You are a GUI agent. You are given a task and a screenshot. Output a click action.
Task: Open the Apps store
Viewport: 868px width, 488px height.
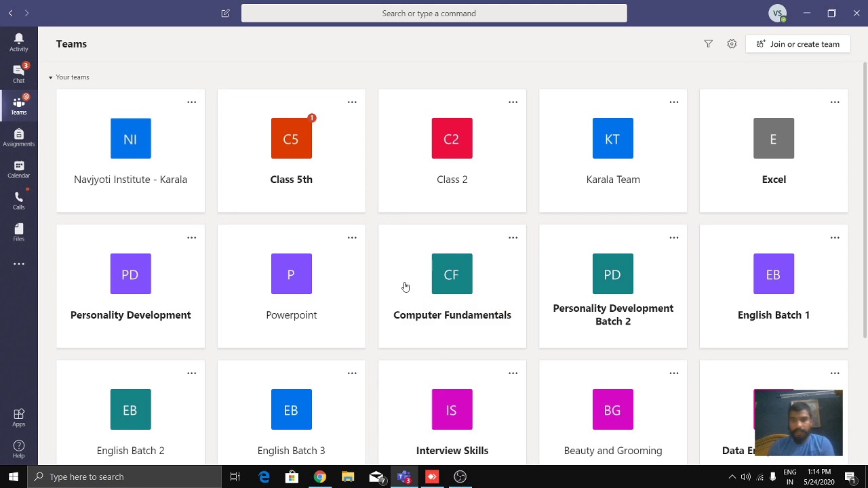(x=19, y=418)
